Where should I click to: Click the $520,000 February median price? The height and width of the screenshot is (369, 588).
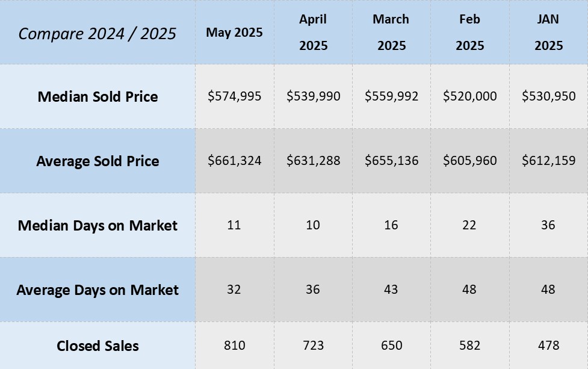coord(469,96)
